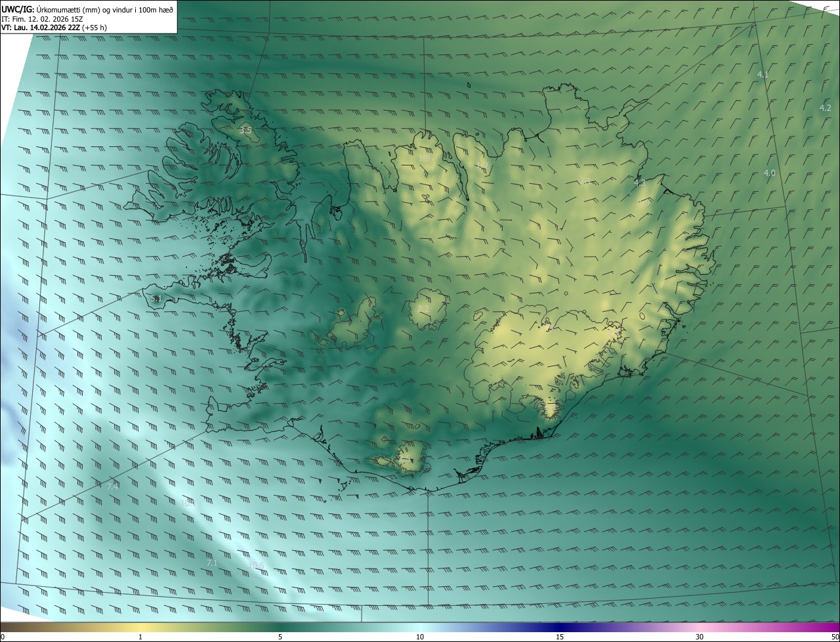The image size is (840, 642).
Task: Click the 50 tick on the color scale
Action: coord(835,637)
